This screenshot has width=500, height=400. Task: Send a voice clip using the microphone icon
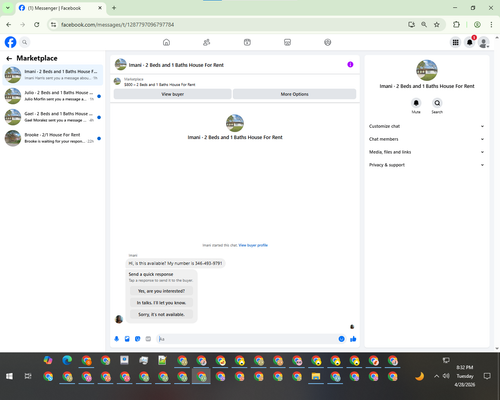[x=117, y=339]
